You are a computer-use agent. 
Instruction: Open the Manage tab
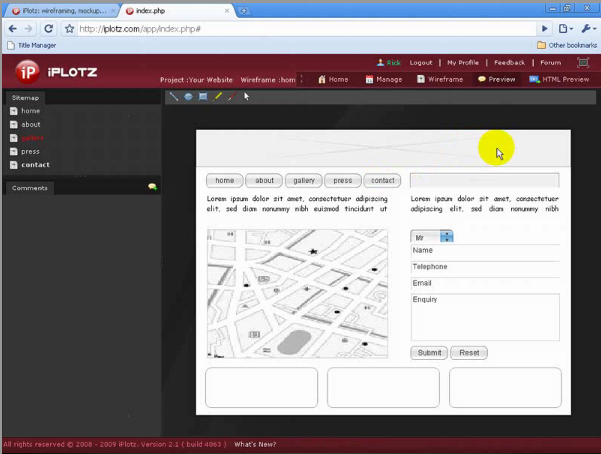pyautogui.click(x=384, y=79)
